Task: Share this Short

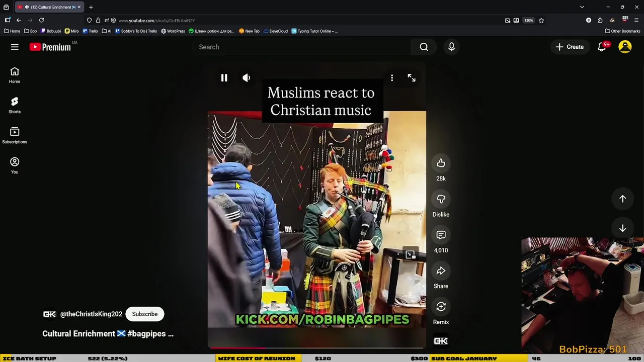Action: point(441,271)
